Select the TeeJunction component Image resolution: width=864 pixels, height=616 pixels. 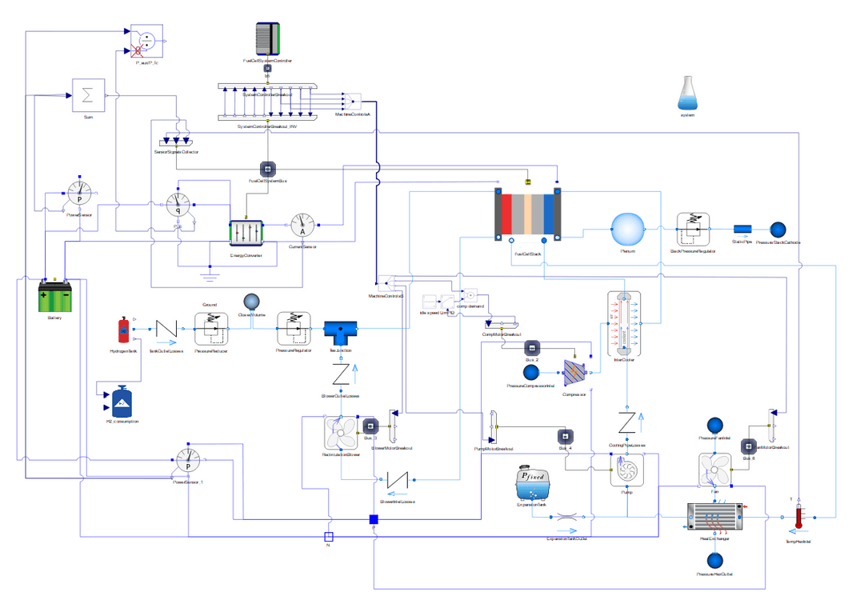(x=341, y=330)
